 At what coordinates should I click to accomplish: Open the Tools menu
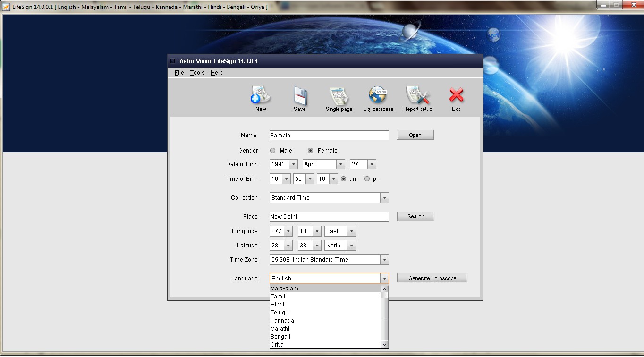pos(197,73)
